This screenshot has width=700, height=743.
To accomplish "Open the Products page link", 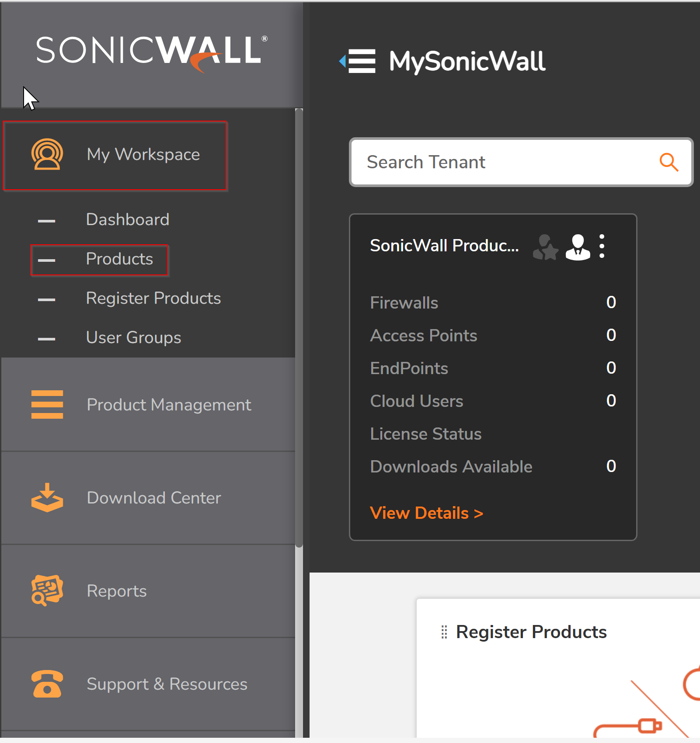I will click(119, 259).
